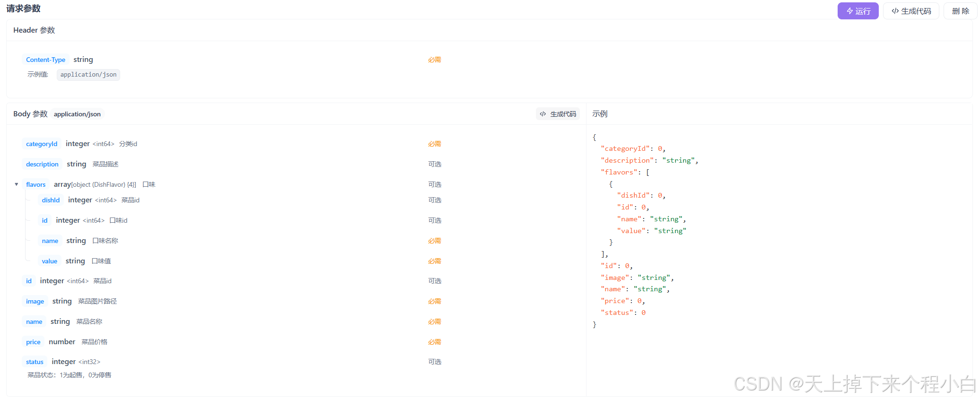Click the dishId child parameter
980x400 pixels.
tap(51, 200)
